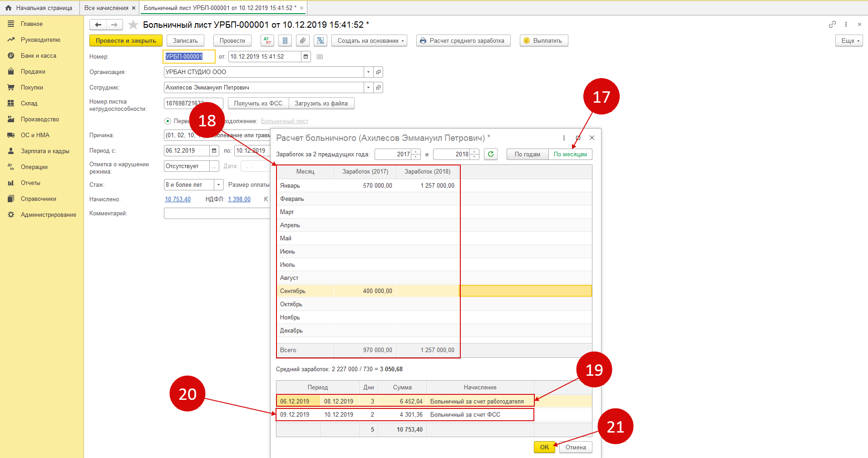Viewport: 868px width, 458px height.
Task: Click the Сентябрь 2017 earnings cell
Action: pos(365,291)
